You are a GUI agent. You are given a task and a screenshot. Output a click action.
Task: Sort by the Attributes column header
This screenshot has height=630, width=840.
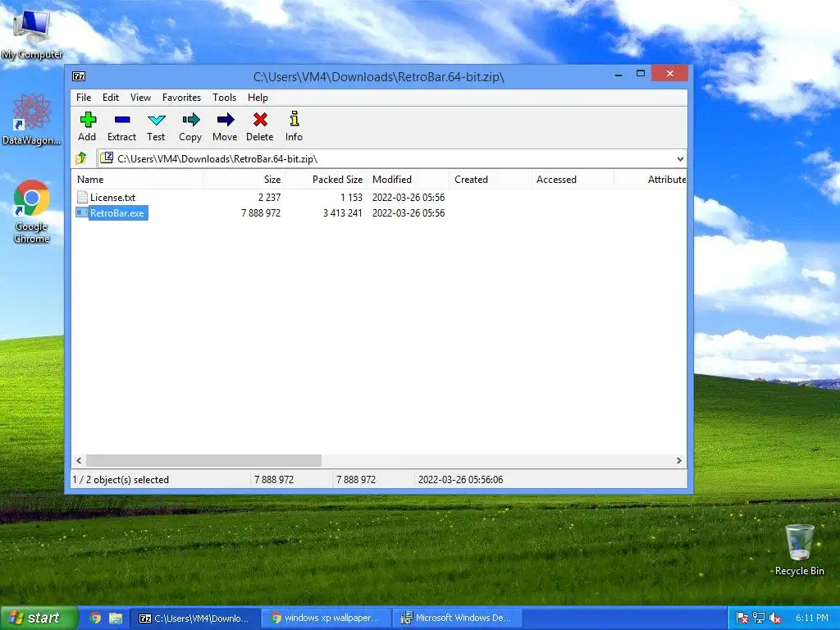coord(650,180)
